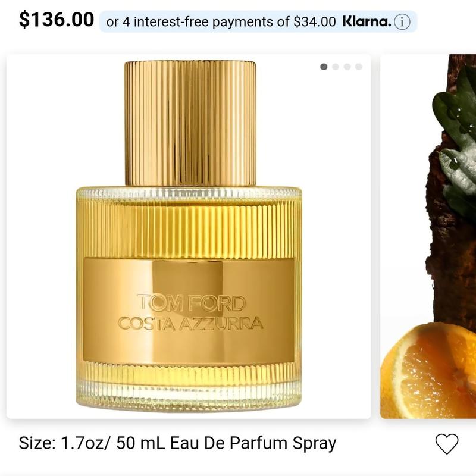Select the second carousel indicator dot
The height and width of the screenshot is (476, 476).
coord(336,67)
